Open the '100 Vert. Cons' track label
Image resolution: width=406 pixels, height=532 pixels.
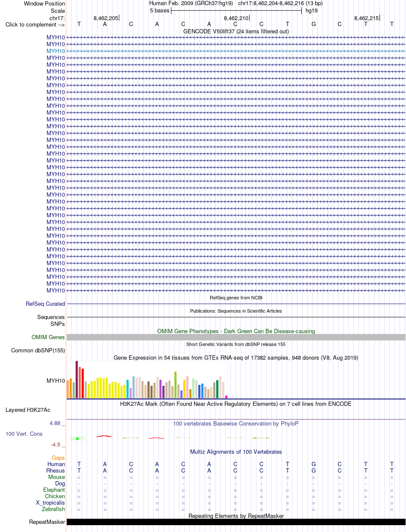pos(24,434)
